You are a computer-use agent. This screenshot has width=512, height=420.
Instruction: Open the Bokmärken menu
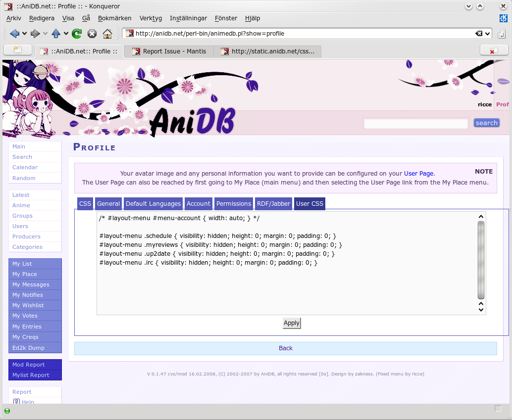point(114,18)
